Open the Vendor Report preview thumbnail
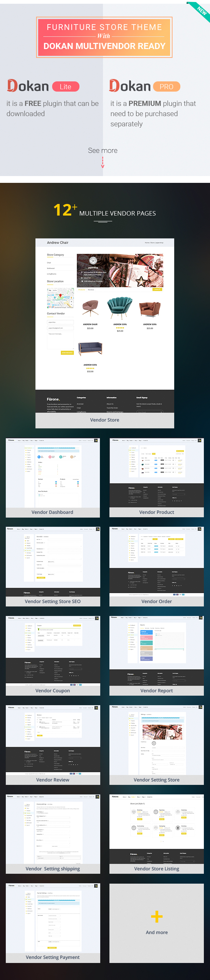This screenshot has height=980, width=210. [156, 656]
